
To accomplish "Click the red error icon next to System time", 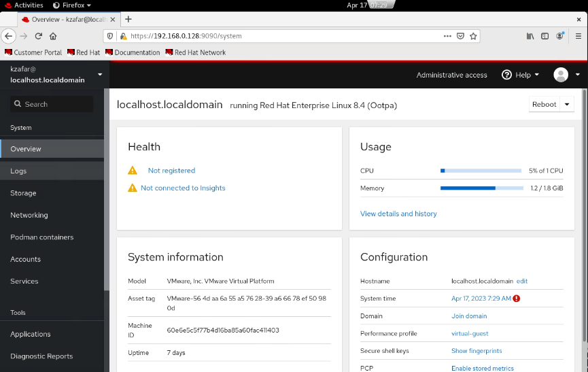I will coord(517,299).
